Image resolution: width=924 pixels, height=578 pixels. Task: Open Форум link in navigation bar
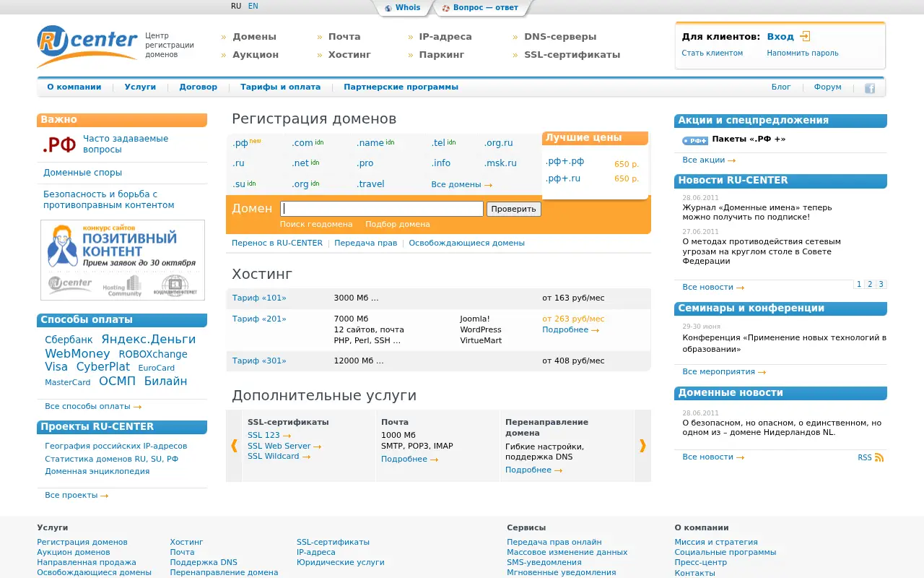[x=827, y=87]
